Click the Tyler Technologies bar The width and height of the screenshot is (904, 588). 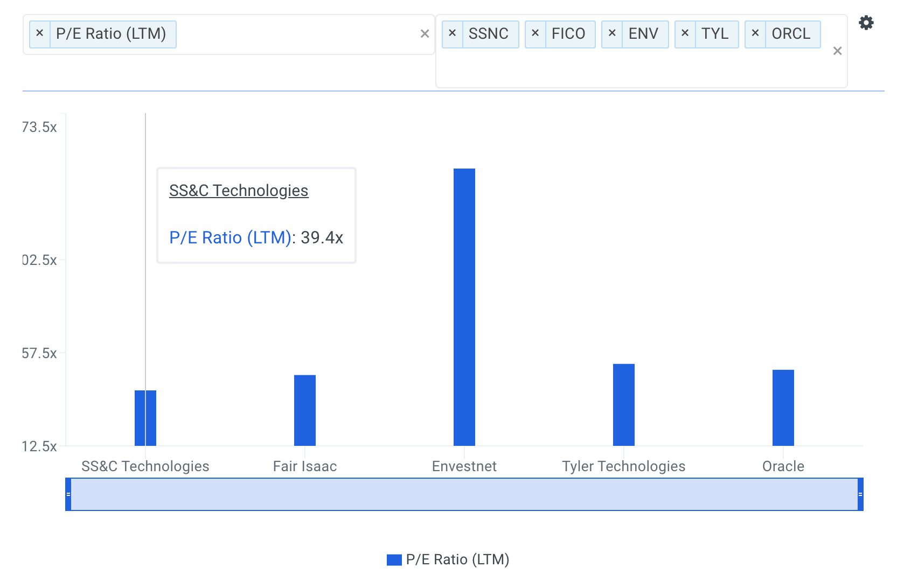point(624,405)
